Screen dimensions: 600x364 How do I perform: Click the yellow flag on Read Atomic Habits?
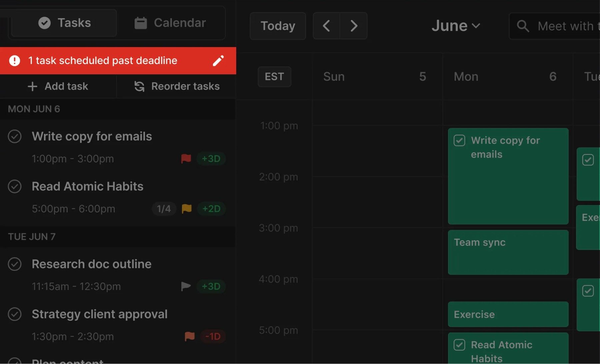pos(187,209)
